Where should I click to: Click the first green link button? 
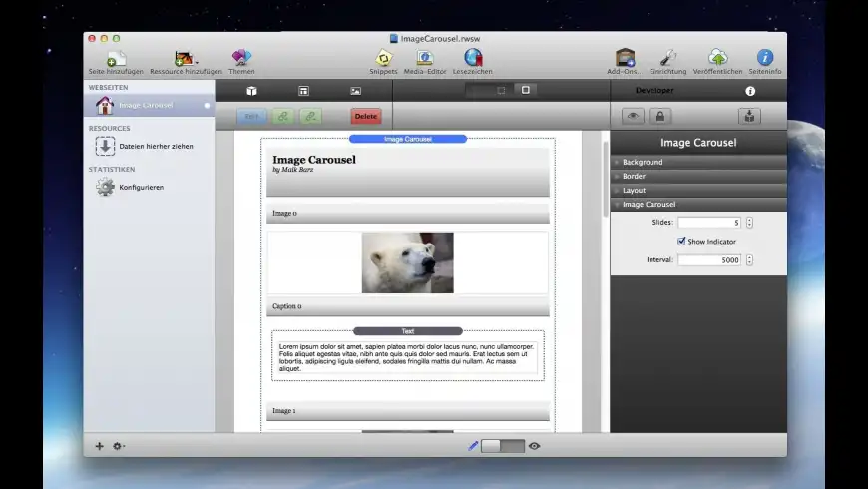283,117
